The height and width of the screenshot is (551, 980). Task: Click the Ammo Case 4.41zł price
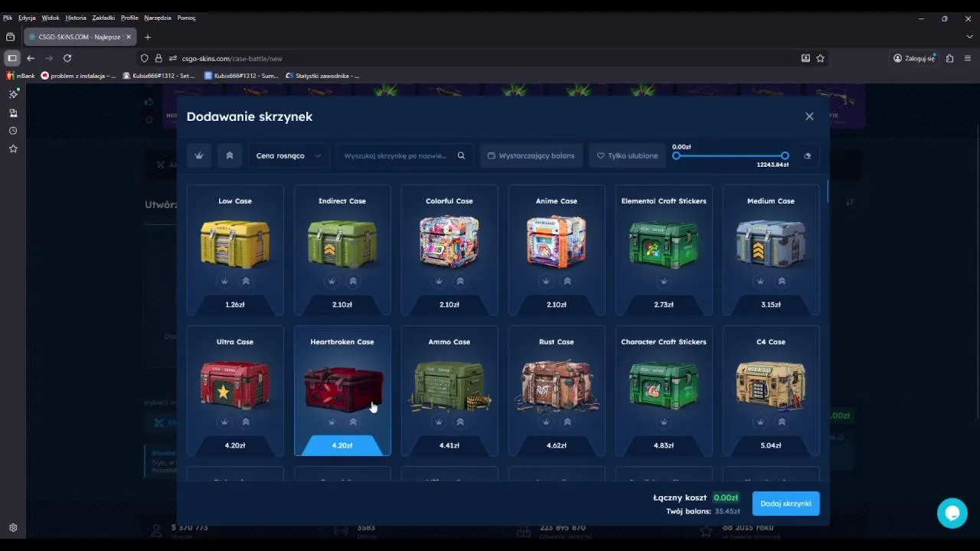pyautogui.click(x=449, y=445)
